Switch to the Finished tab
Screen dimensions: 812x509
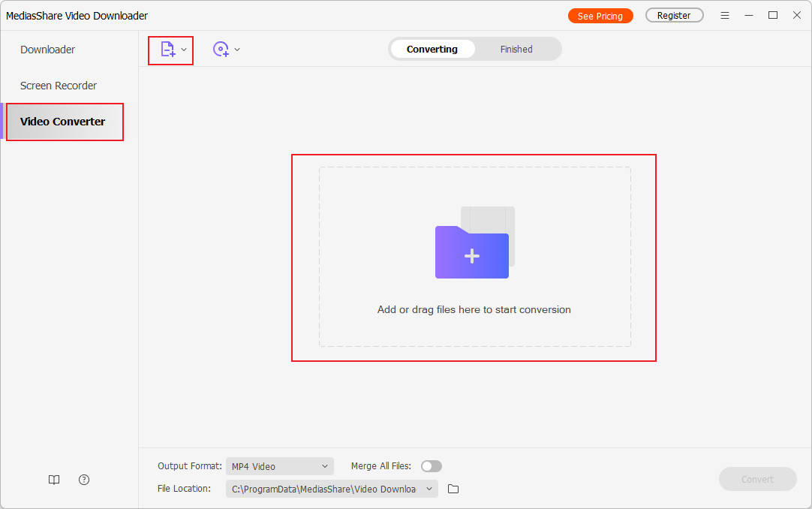click(x=516, y=50)
